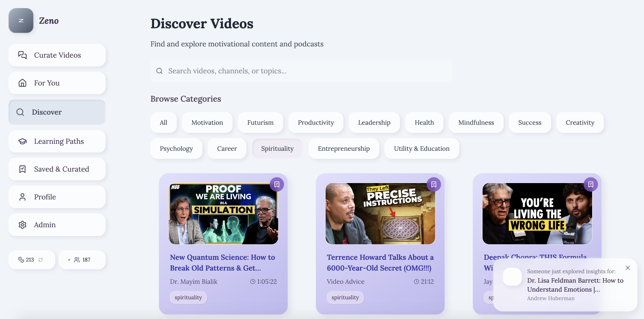Select the All category filter
This screenshot has height=319, width=644.
click(163, 123)
